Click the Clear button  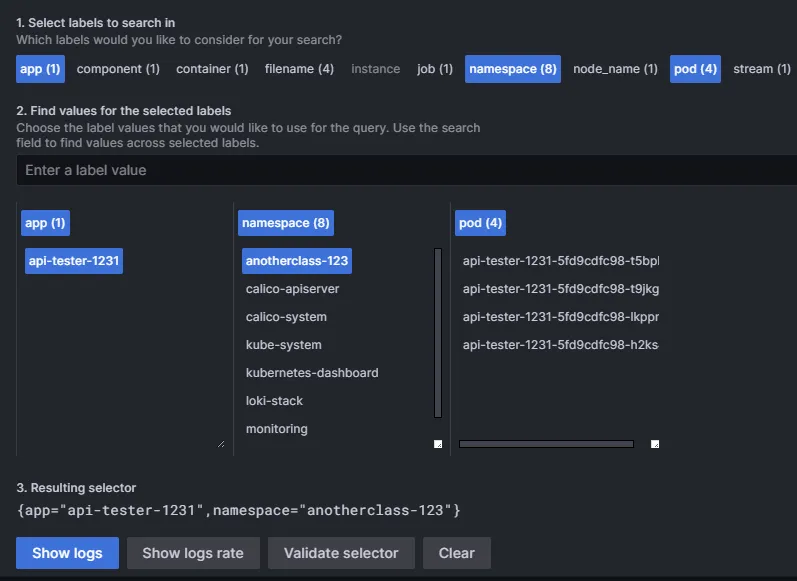[456, 553]
